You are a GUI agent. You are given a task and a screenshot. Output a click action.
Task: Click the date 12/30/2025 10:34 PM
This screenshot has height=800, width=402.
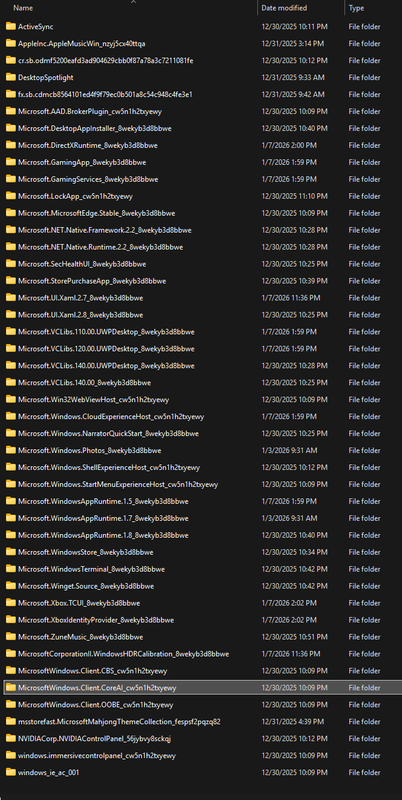[294, 552]
